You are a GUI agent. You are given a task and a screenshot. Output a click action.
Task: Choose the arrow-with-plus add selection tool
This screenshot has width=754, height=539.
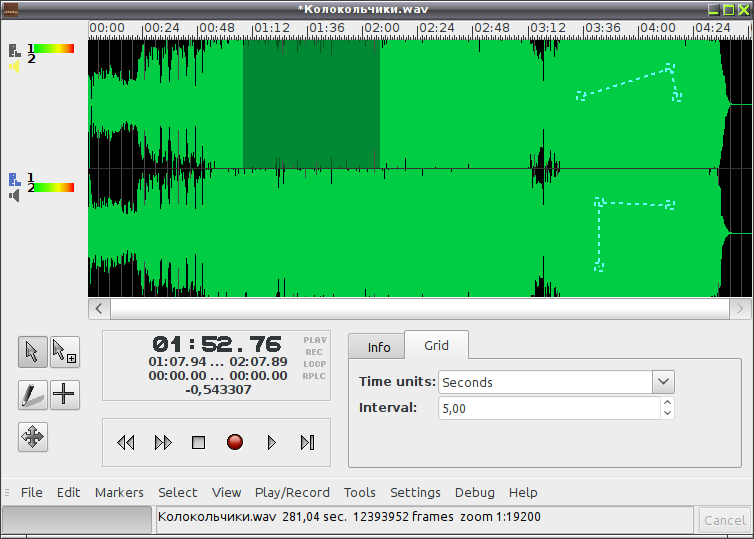pyautogui.click(x=65, y=352)
